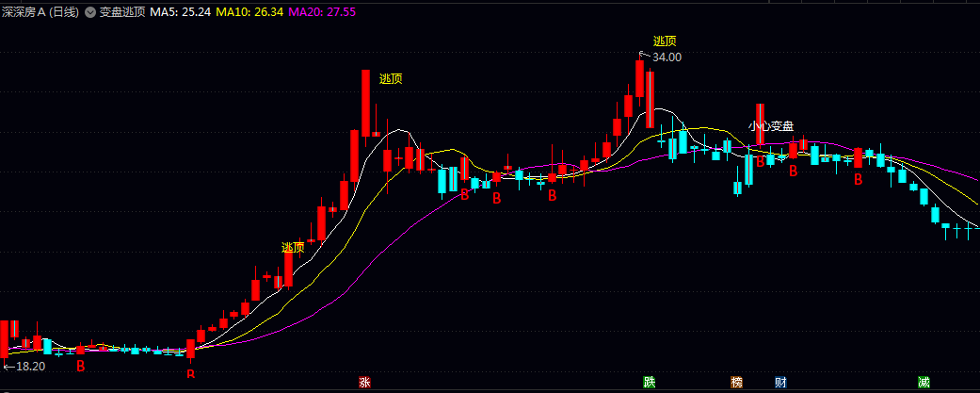The width and height of the screenshot is (980, 393).
Task: Click the 18.20 low price label
Action: coord(31,366)
